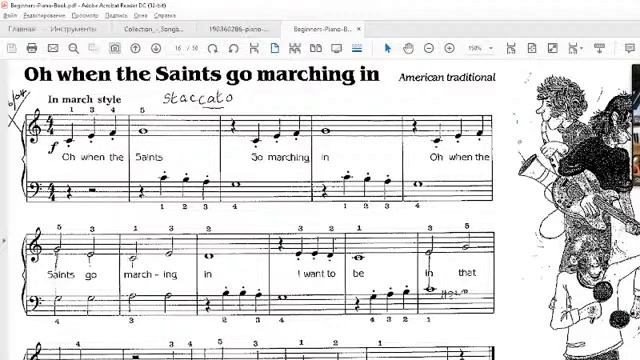This screenshot has height=360, width=640.
Task: Rotate the page clockwise
Action: click(213, 49)
